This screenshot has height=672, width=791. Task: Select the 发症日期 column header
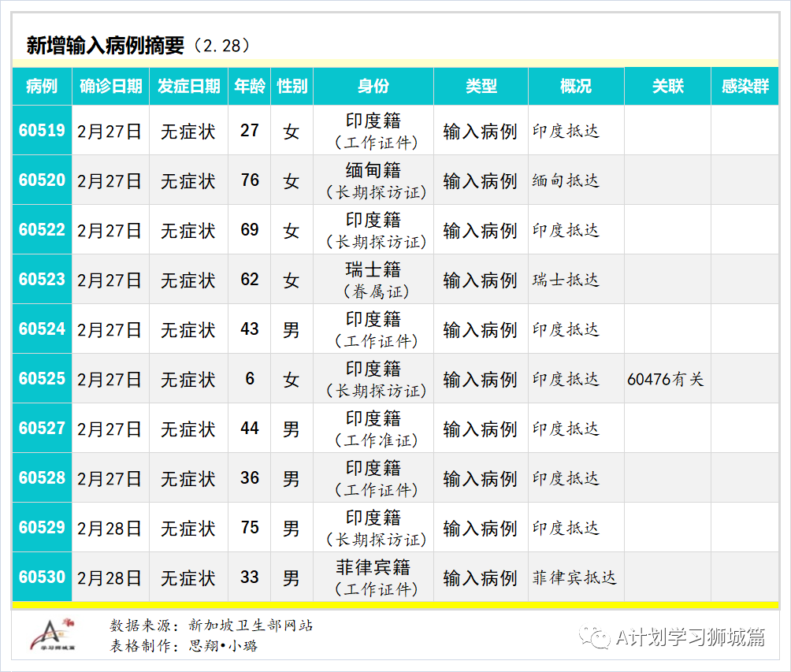point(188,87)
